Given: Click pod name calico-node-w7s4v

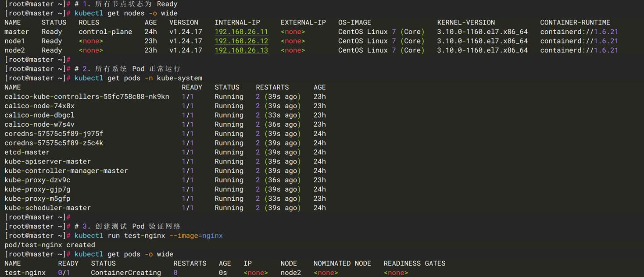Looking at the screenshot, I should tap(39, 124).
